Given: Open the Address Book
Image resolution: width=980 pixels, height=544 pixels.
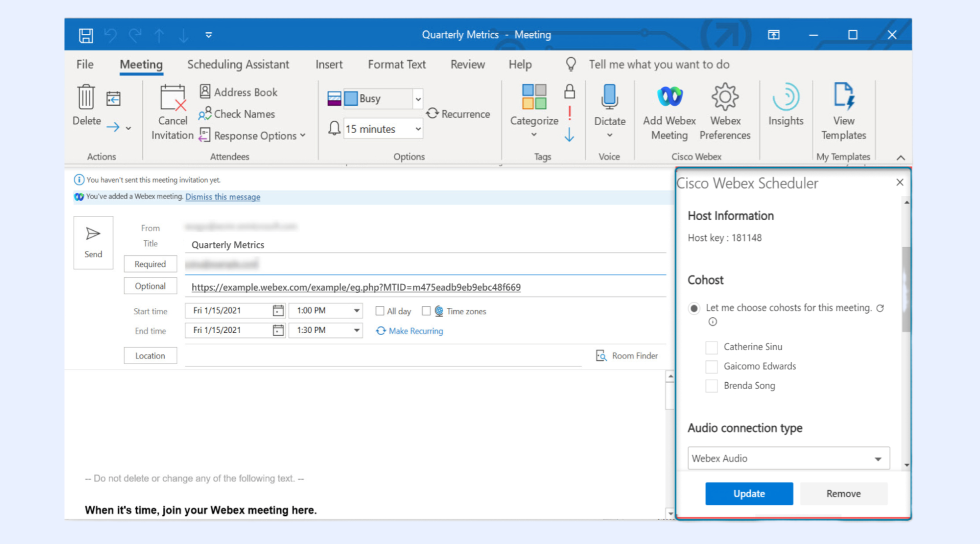Looking at the screenshot, I should coord(239,92).
